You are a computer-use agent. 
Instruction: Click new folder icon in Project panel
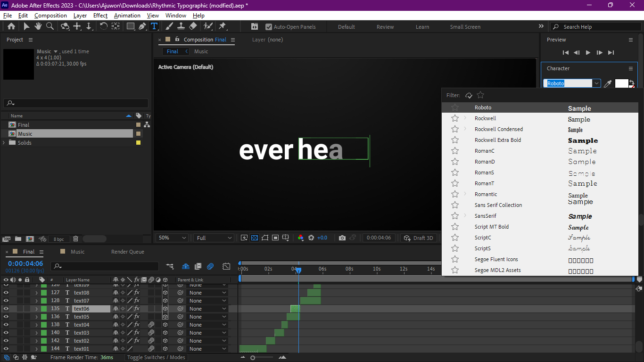(18, 239)
